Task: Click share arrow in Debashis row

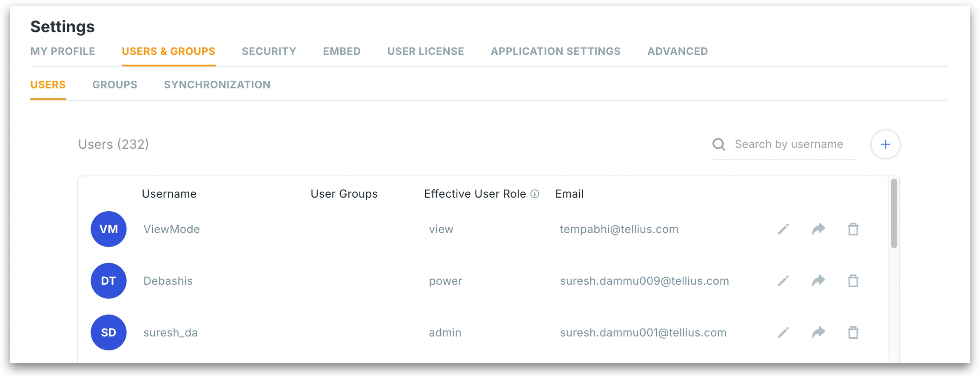Action: [818, 281]
